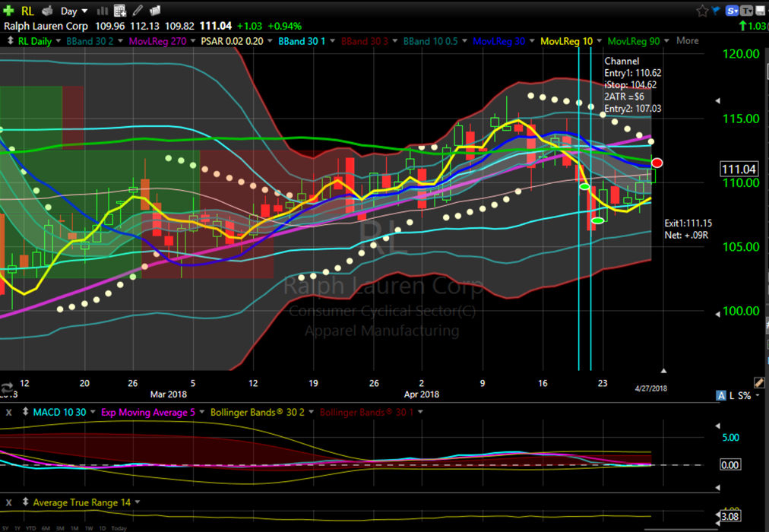Click the MovLReg 10 indicator label
The height and width of the screenshot is (532, 769).
566,41
